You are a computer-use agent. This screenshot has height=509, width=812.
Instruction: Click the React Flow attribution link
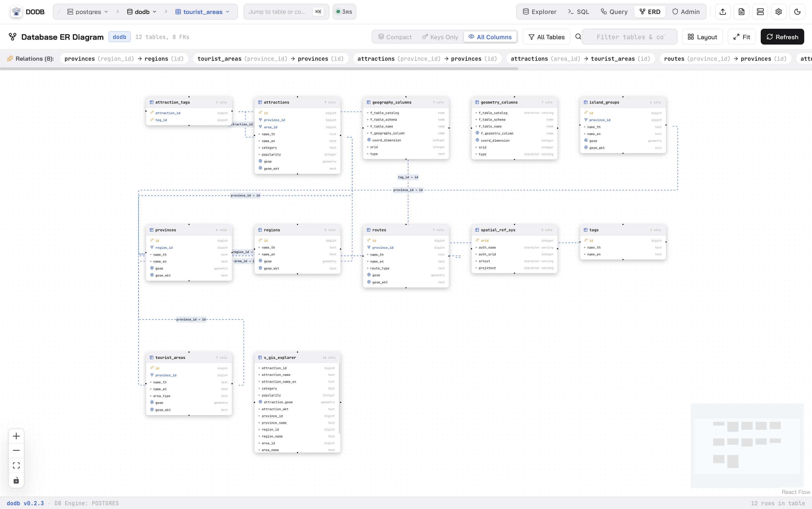(796, 492)
